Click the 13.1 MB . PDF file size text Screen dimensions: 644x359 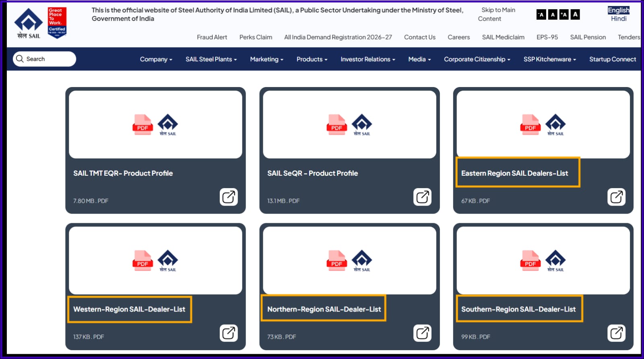click(x=283, y=201)
